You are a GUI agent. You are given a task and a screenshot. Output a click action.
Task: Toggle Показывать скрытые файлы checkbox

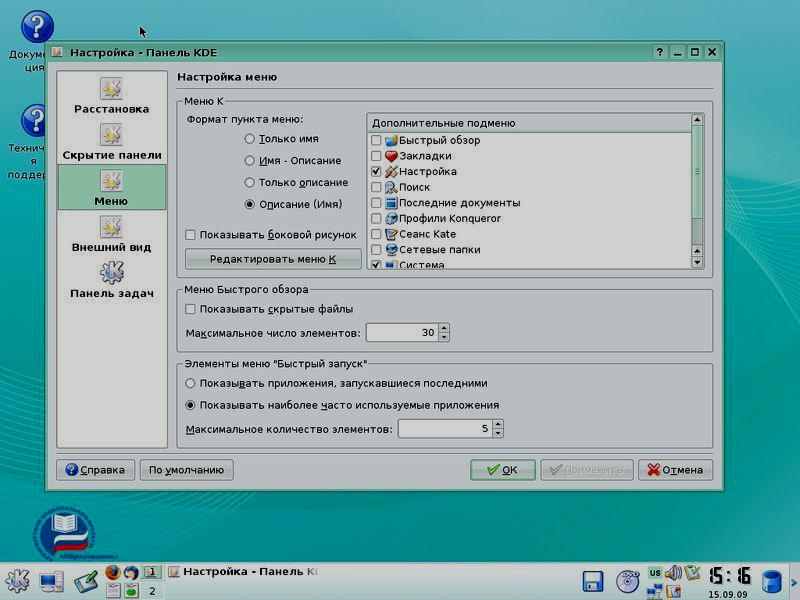pos(190,309)
